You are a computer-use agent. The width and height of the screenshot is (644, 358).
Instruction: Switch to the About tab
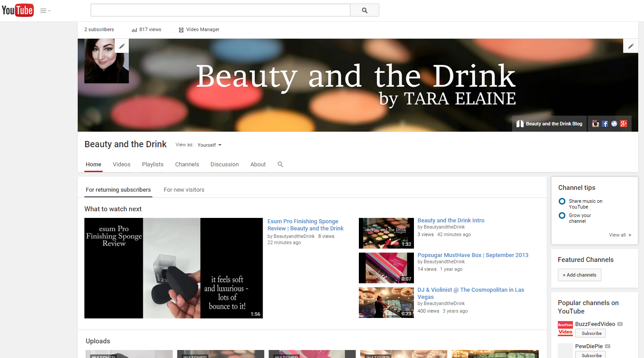coord(258,165)
